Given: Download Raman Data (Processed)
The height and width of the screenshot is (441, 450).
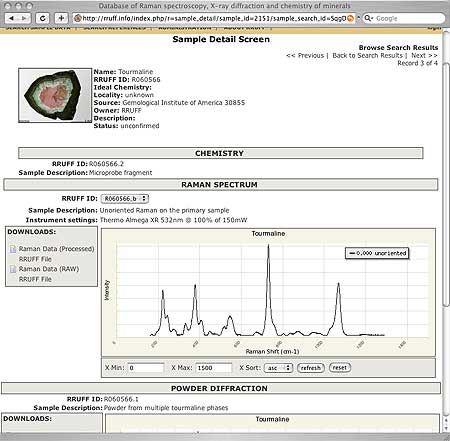Looking at the screenshot, I should pos(56,249).
